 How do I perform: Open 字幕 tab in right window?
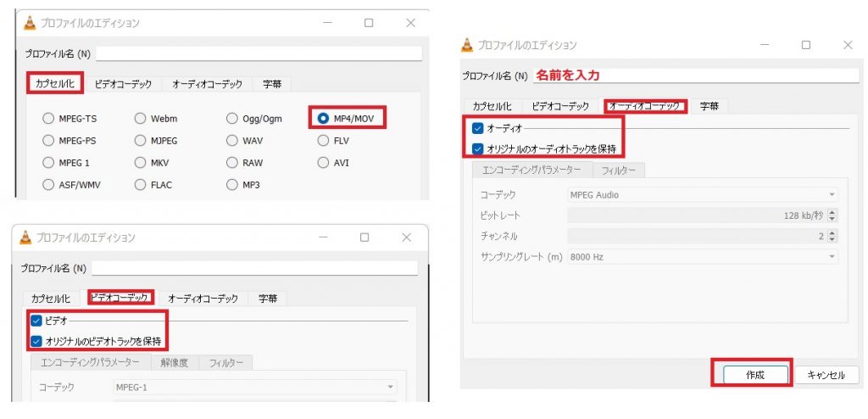(x=709, y=106)
